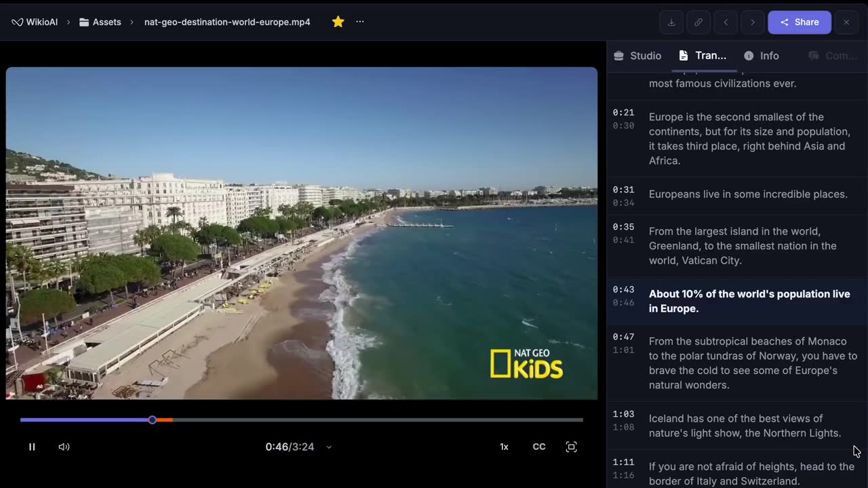Toggle the favorite star for this video
The height and width of the screenshot is (488, 868).
(x=338, y=22)
